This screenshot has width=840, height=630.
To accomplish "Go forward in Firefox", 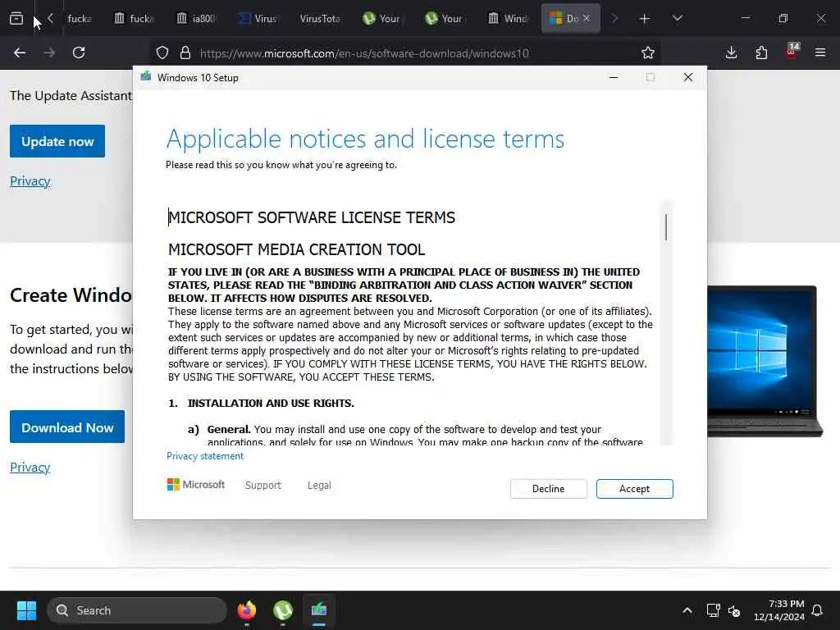I will [48, 52].
